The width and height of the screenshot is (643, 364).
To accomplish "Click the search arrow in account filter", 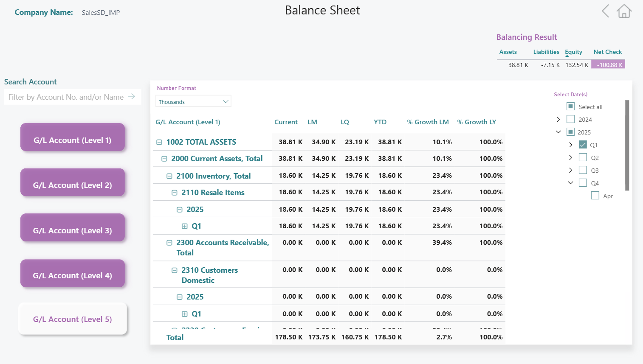I will coord(132,97).
